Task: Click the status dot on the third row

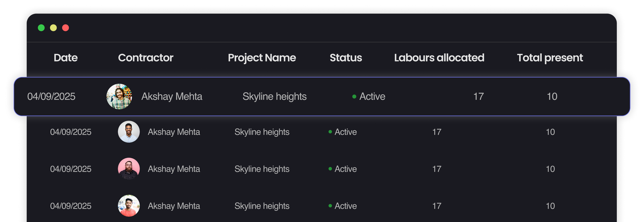Action: (x=330, y=169)
